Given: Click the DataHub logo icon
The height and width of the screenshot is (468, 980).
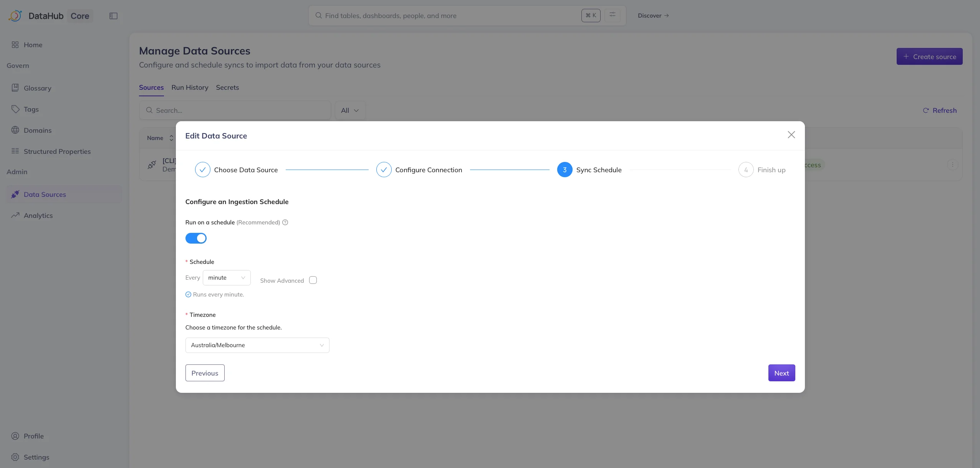Looking at the screenshot, I should [x=15, y=15].
